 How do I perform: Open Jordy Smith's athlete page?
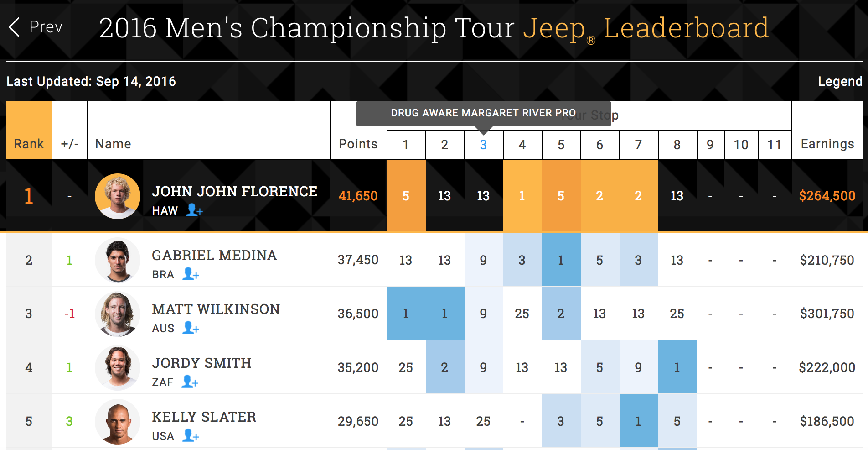[x=201, y=363]
